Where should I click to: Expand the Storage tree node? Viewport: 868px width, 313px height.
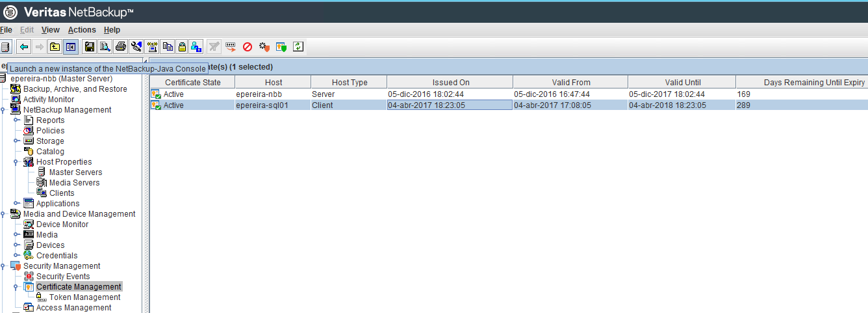(x=16, y=141)
